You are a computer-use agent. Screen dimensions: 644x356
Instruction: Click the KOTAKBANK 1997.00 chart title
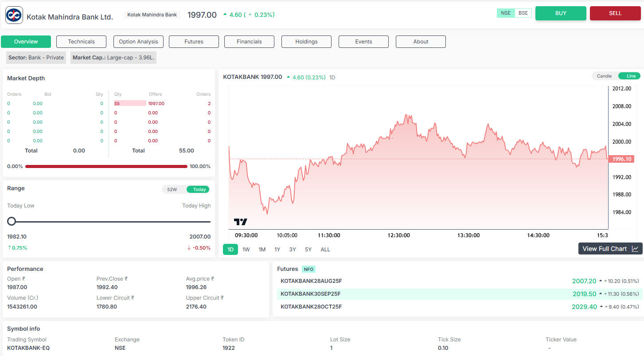coord(252,77)
